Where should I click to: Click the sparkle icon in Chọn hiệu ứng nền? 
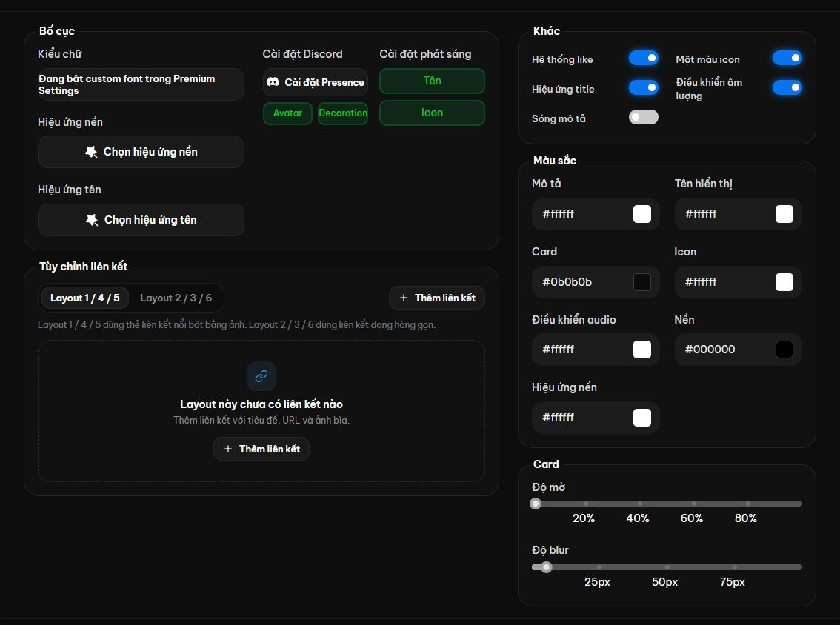92,152
